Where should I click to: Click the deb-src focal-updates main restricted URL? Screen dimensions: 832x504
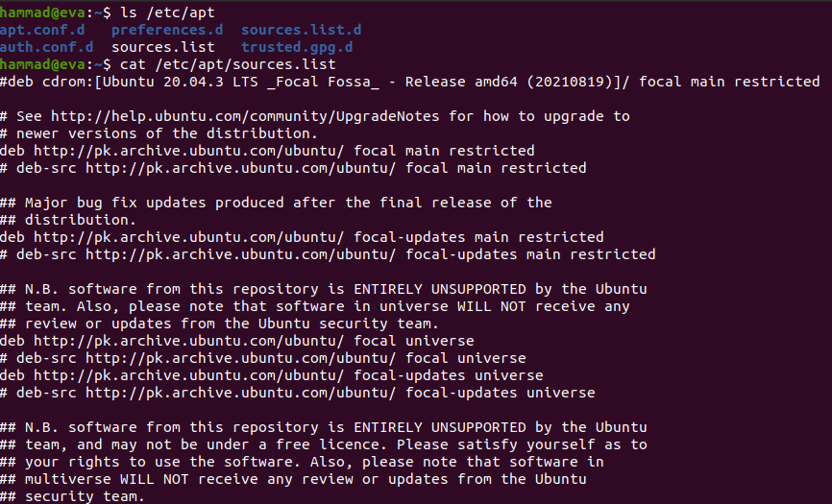point(241,254)
